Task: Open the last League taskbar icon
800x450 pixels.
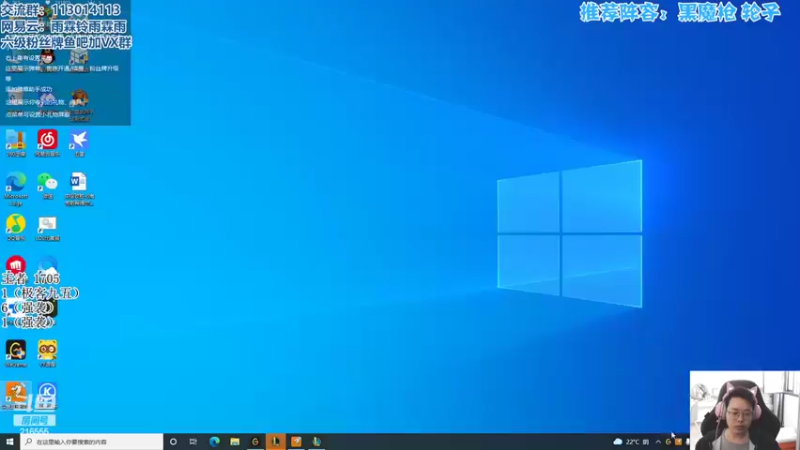Action: pos(316,442)
